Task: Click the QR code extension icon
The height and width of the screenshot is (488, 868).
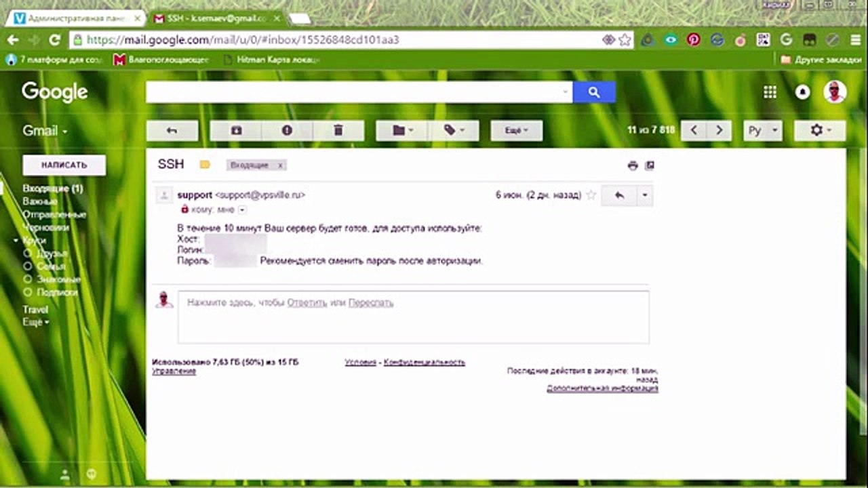Action: 764,40
